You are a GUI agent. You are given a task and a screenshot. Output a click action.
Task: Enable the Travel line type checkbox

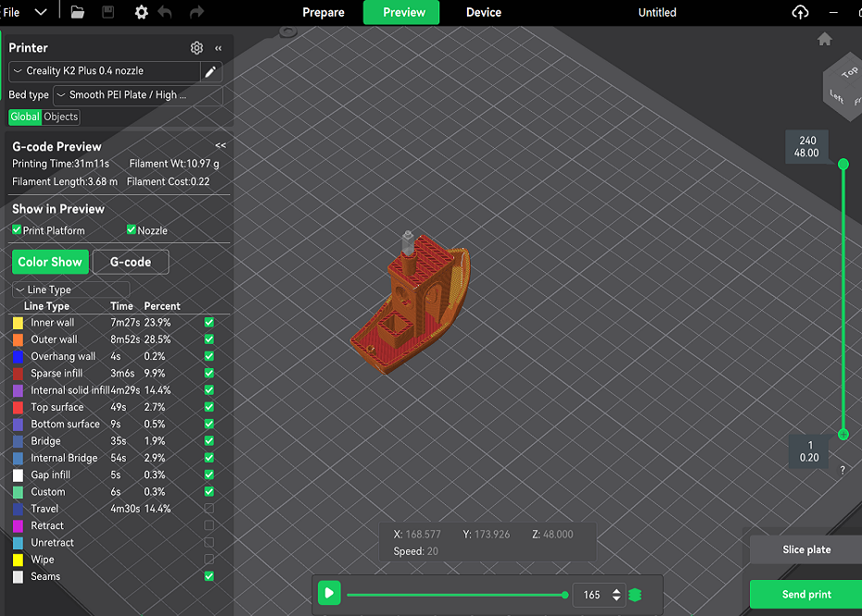[x=209, y=508]
